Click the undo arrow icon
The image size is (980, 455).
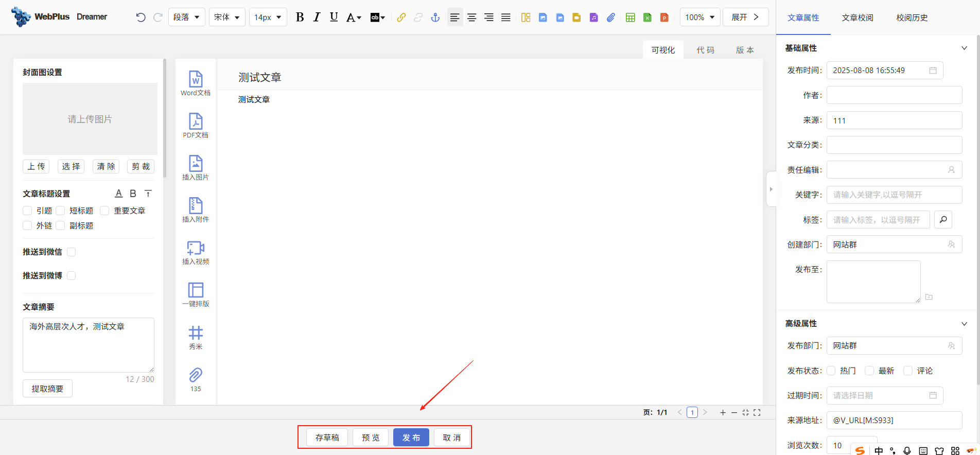141,17
